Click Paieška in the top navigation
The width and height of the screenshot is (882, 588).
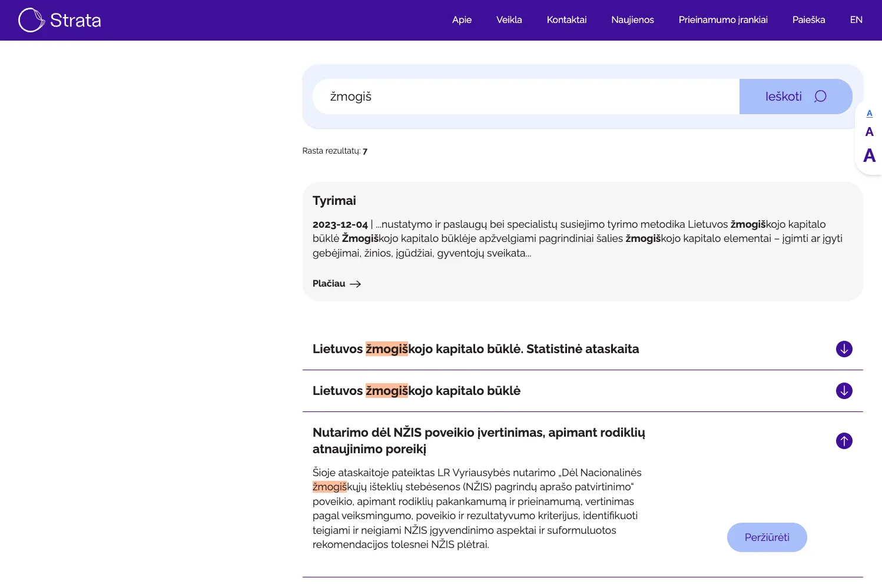click(808, 20)
